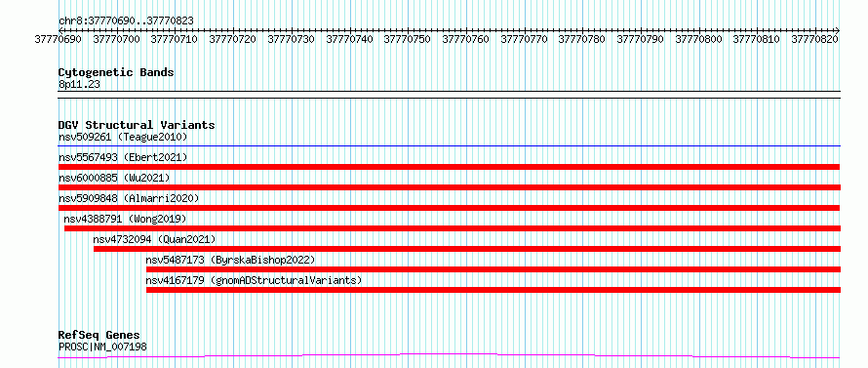This screenshot has height=368, width=868.
Task: Click ruler position 37770820
Action: pyautogui.click(x=815, y=39)
